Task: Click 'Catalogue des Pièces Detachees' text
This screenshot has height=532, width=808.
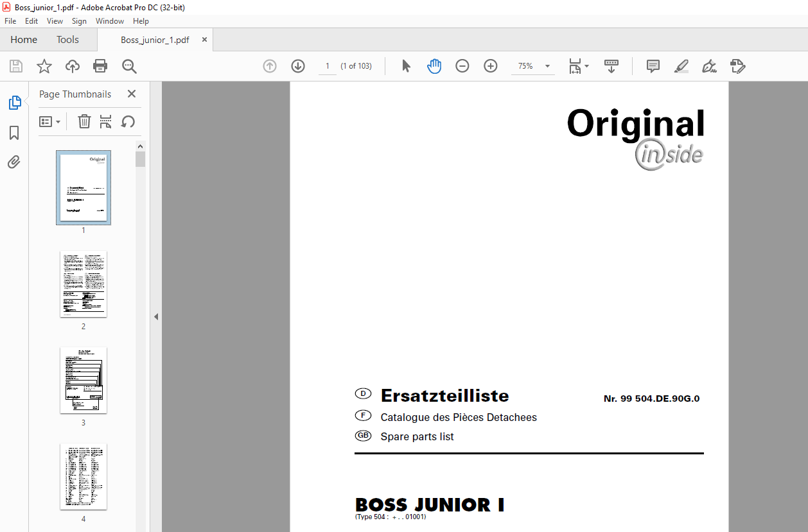Action: pos(459,417)
